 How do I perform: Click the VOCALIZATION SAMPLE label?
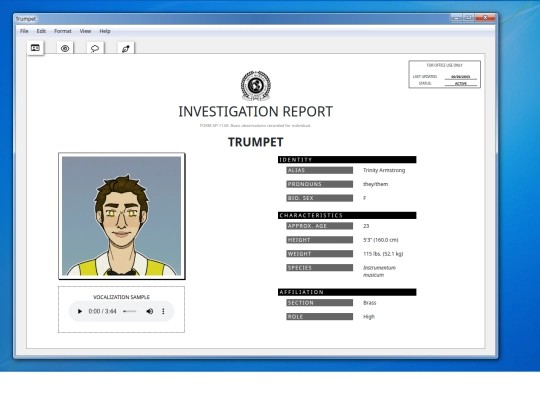tap(121, 297)
